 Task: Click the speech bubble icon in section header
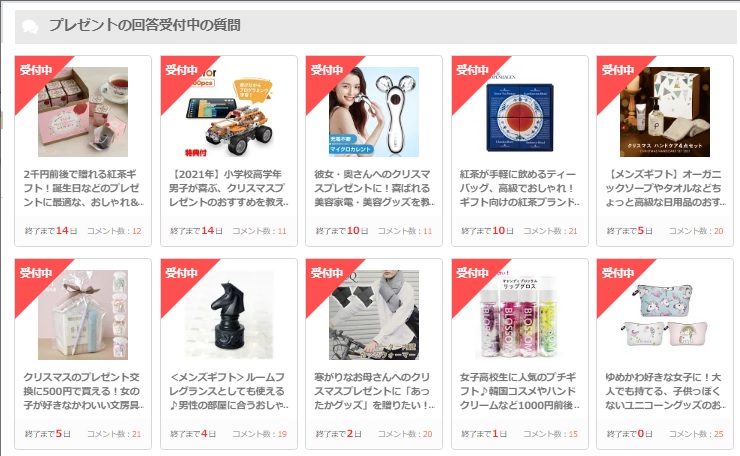(30, 26)
